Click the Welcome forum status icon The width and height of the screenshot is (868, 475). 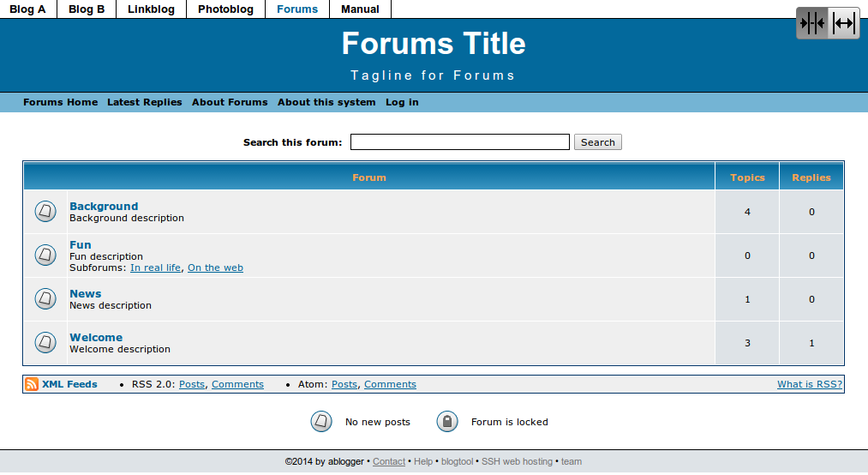[x=45, y=342]
